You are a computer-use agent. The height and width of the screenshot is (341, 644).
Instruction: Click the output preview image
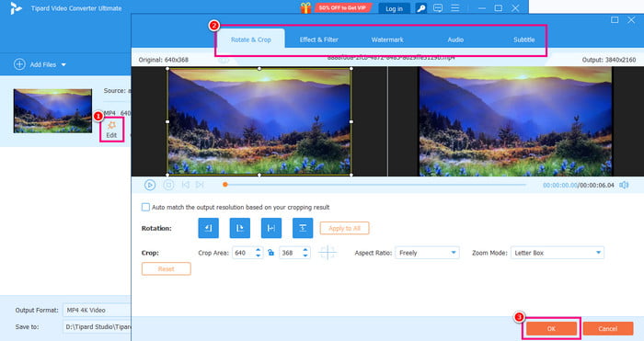[x=515, y=121]
